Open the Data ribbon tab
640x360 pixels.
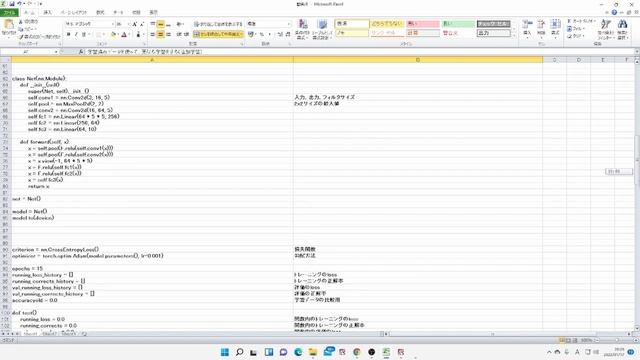[x=118, y=13]
